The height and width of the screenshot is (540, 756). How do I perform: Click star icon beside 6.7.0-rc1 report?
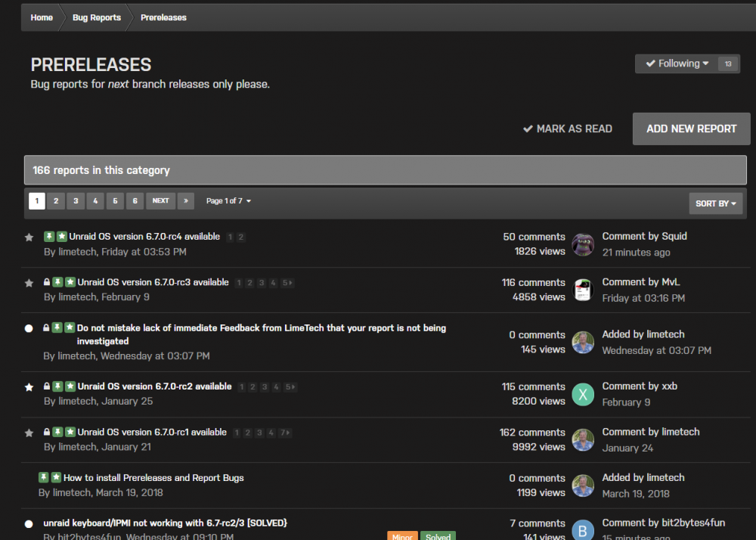29,433
